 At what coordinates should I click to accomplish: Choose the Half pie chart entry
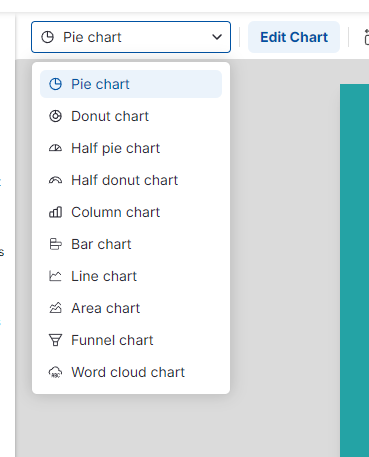(131, 148)
